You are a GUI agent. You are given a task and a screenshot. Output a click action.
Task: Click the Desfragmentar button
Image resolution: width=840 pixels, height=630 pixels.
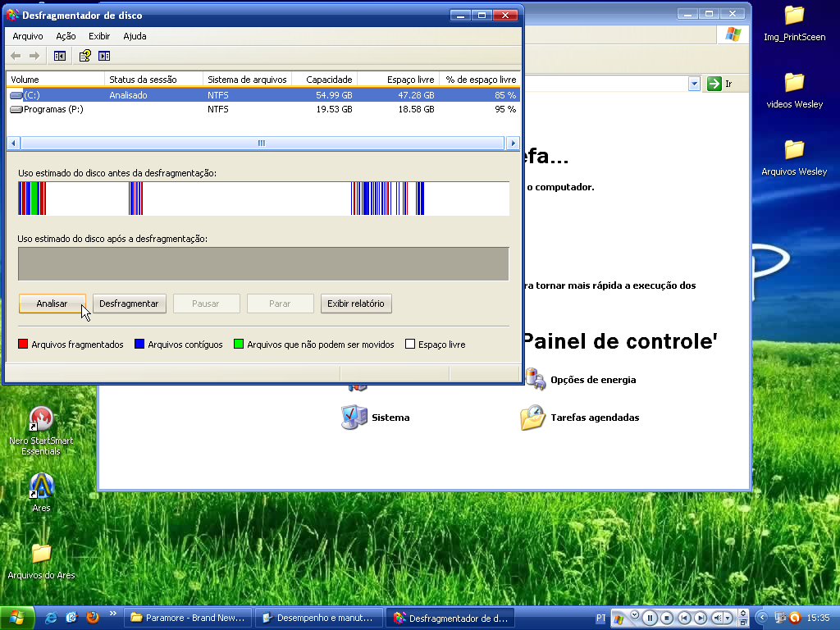[x=129, y=304]
